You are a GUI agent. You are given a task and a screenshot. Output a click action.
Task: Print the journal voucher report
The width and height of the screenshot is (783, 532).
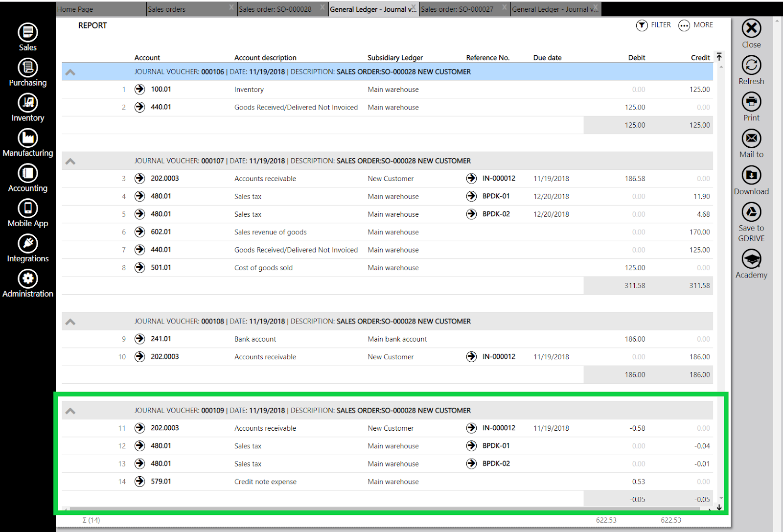(751, 102)
